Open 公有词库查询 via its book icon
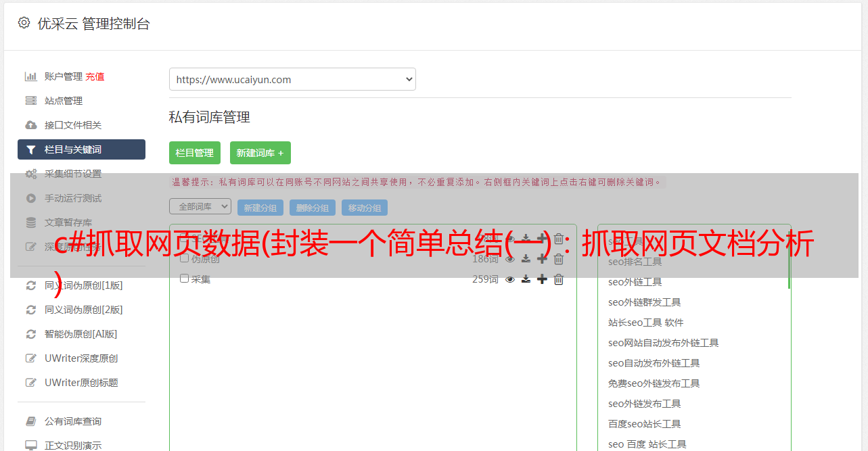 pyautogui.click(x=30, y=421)
